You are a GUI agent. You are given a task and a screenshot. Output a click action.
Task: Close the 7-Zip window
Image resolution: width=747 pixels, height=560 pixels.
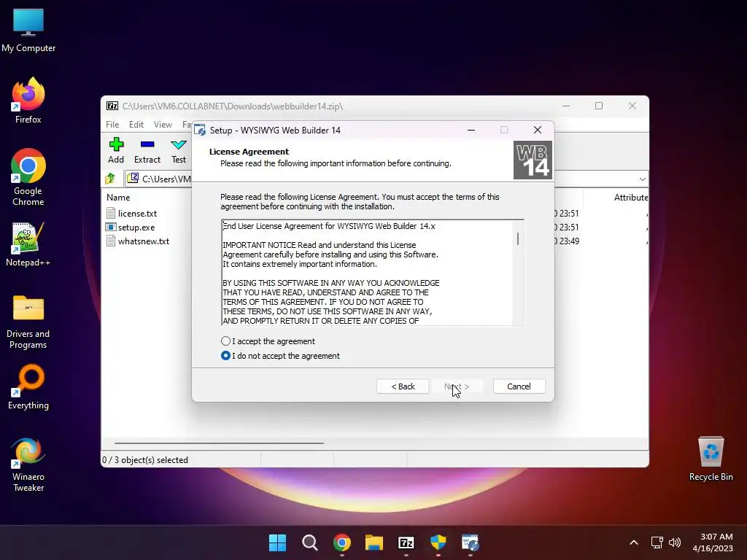[x=632, y=106]
